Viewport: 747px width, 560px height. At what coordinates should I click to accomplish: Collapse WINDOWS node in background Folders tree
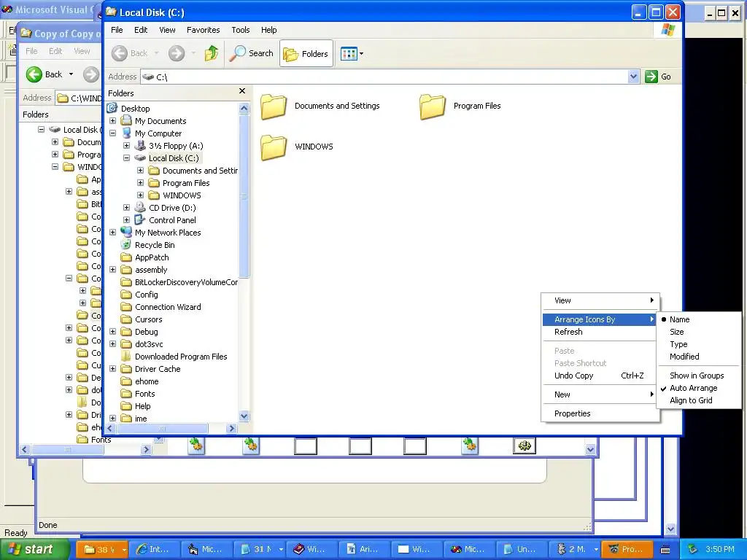(55, 167)
